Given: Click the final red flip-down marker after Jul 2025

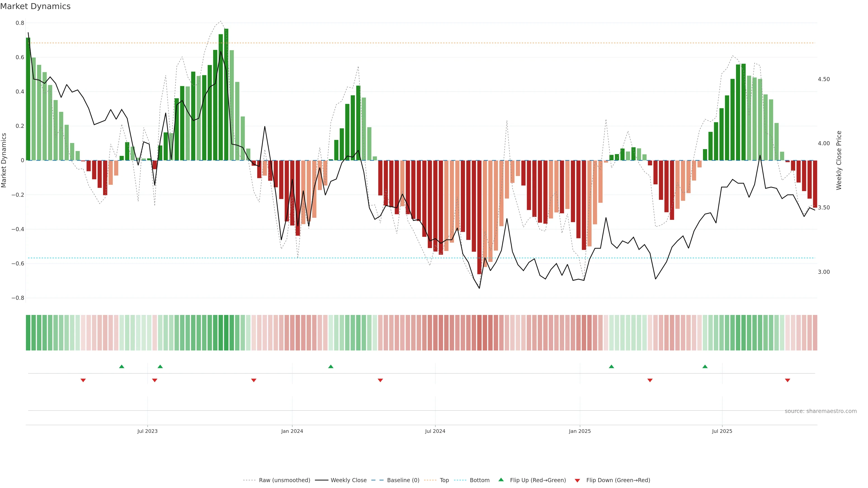Looking at the screenshot, I should pyautogui.click(x=788, y=380).
